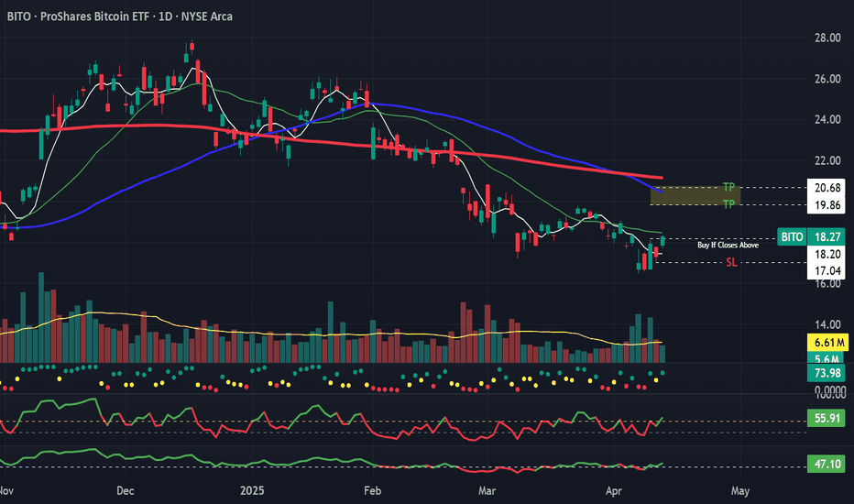Image resolution: width=854 pixels, height=504 pixels.
Task: Select the olive take-profit zone rectangle
Action: (695, 196)
